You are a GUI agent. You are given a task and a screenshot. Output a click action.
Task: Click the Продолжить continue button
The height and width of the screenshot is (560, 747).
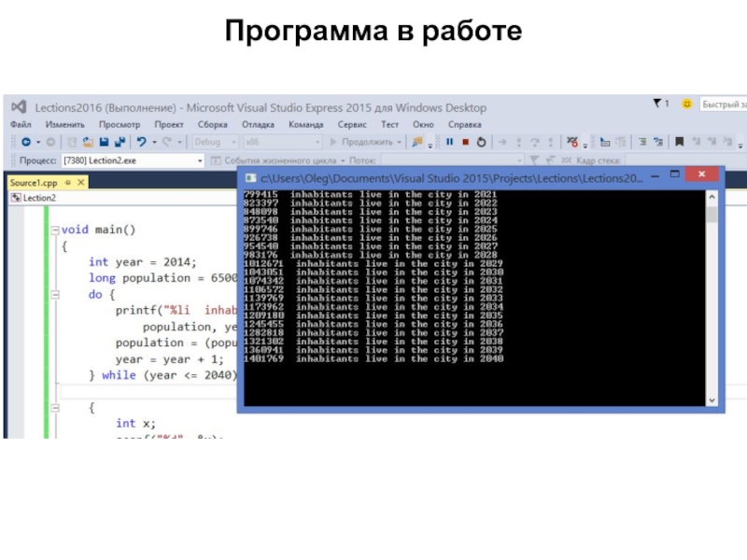pyautogui.click(x=361, y=142)
